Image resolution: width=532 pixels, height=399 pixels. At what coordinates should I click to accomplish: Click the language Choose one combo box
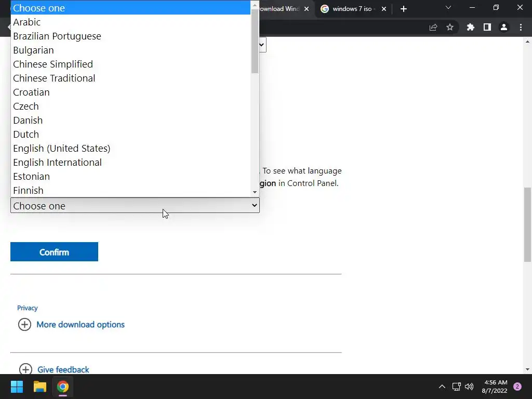pos(135,206)
